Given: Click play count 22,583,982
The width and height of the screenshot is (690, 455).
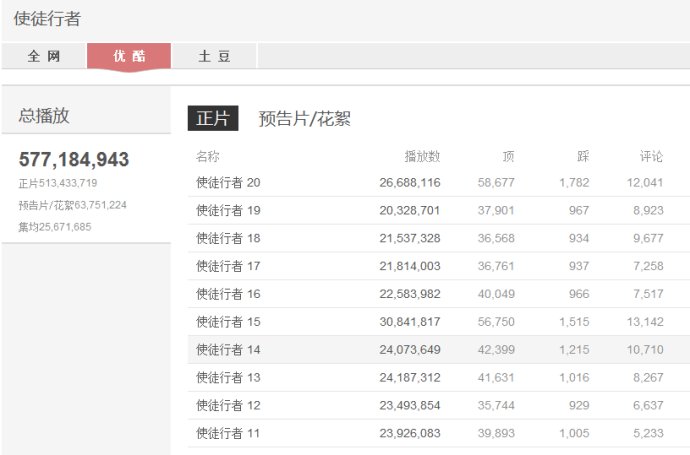Looking at the screenshot, I should point(410,294).
